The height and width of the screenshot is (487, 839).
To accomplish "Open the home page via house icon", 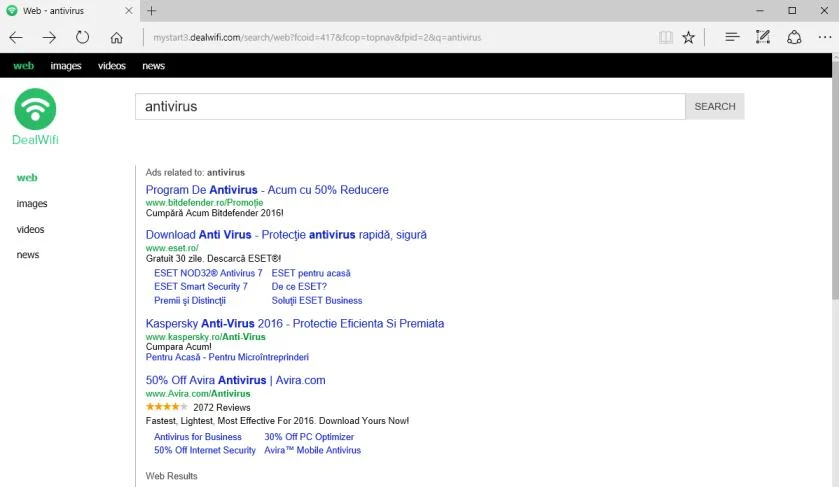I will click(116, 37).
